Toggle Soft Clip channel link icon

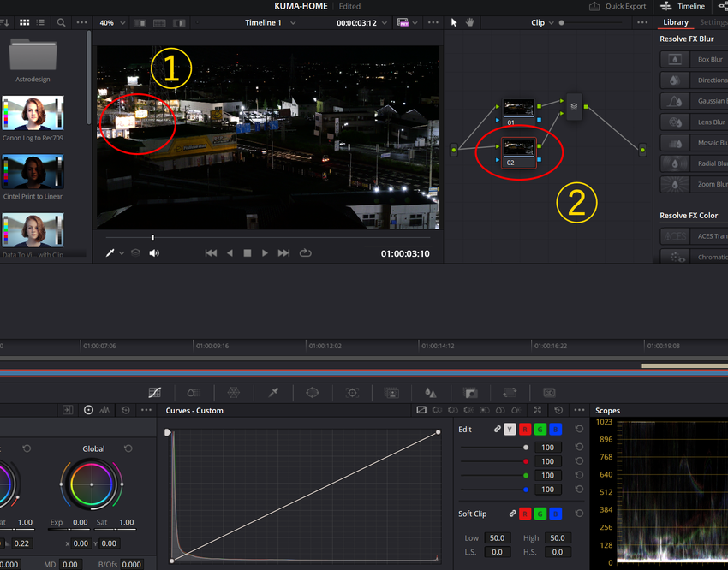pos(512,514)
